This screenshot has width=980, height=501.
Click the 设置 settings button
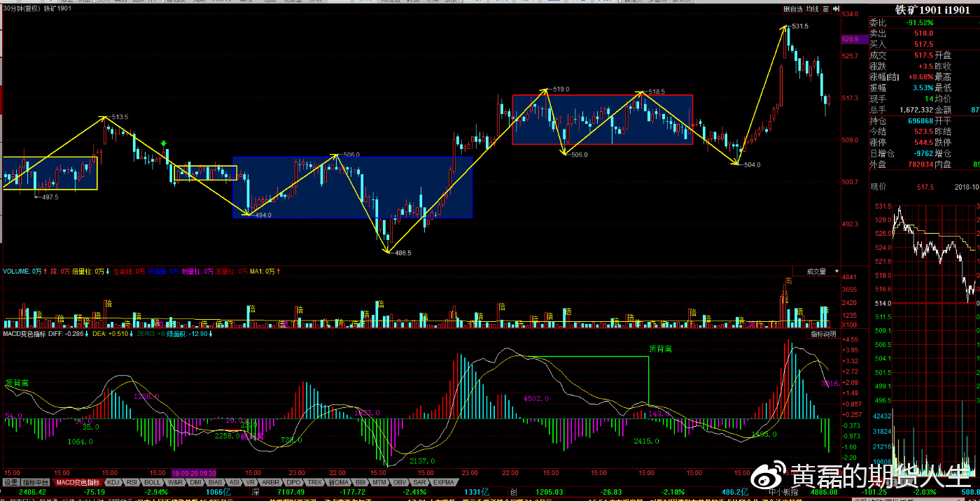[10, 482]
